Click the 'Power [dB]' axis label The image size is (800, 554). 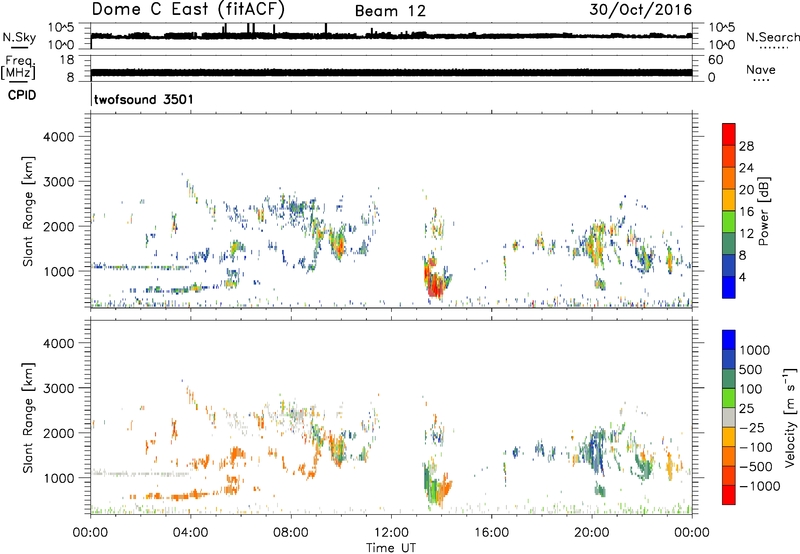coord(764,211)
